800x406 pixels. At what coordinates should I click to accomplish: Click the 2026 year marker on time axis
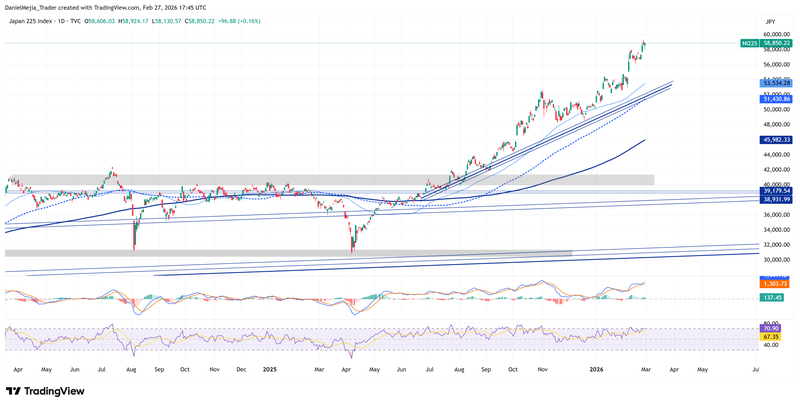tap(594, 369)
